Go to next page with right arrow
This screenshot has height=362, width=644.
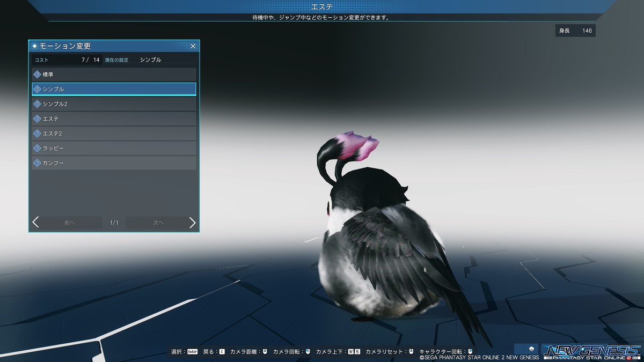coord(192,223)
